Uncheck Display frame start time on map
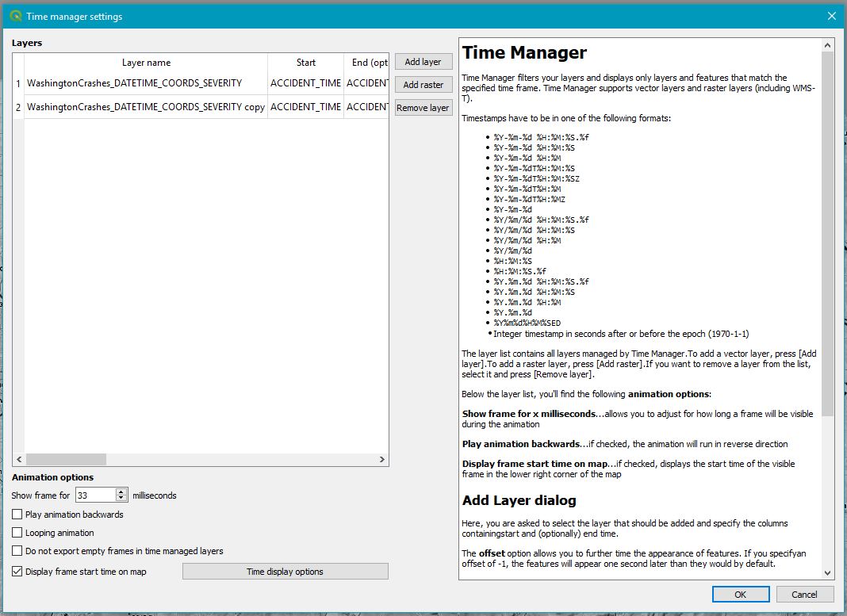This screenshot has width=847, height=616. pos(17,571)
